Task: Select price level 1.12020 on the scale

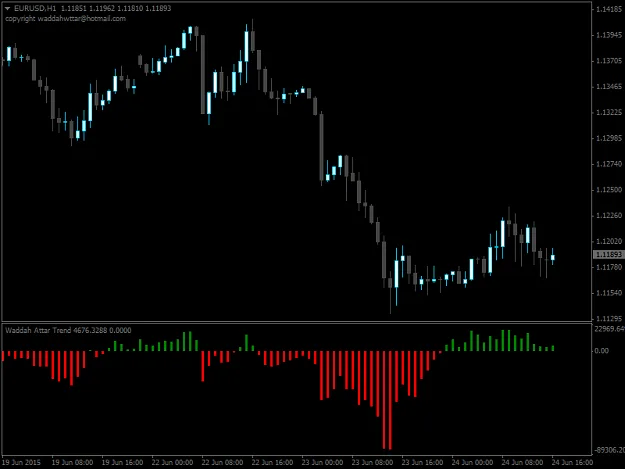Action: click(609, 241)
